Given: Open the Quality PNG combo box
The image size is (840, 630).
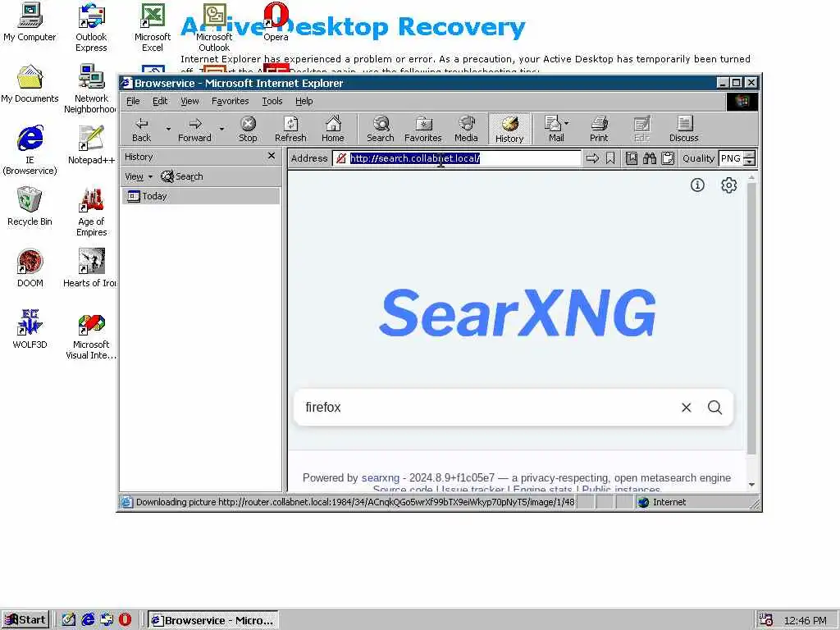Looking at the screenshot, I should (731, 158).
